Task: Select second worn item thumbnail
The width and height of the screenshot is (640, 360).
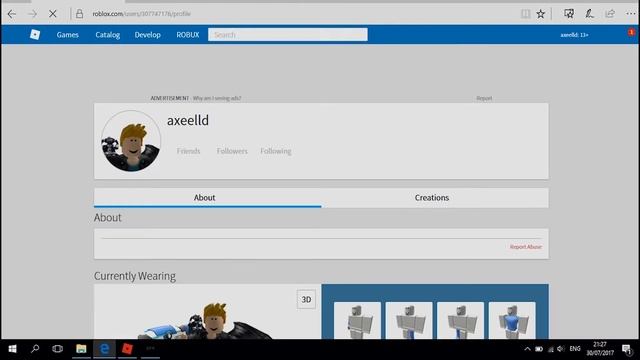Action: click(x=409, y=320)
